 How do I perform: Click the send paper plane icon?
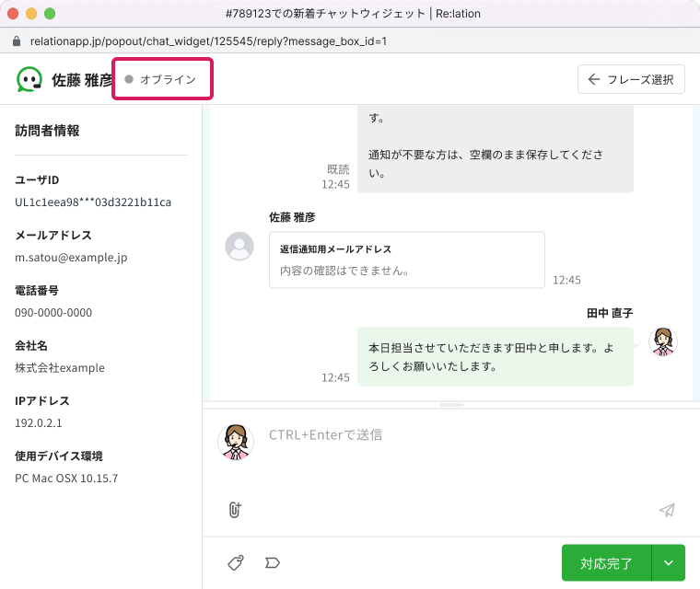[x=667, y=511]
